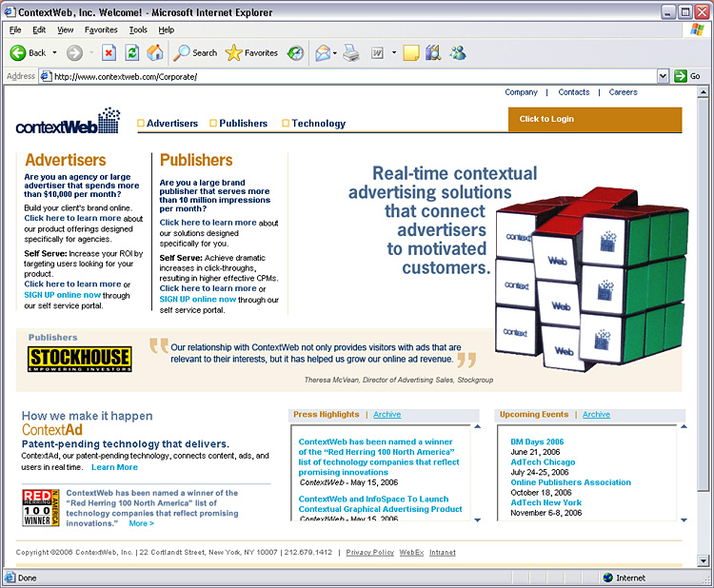The image size is (714, 588).
Task: Click the Back navigation button
Action: [x=28, y=52]
